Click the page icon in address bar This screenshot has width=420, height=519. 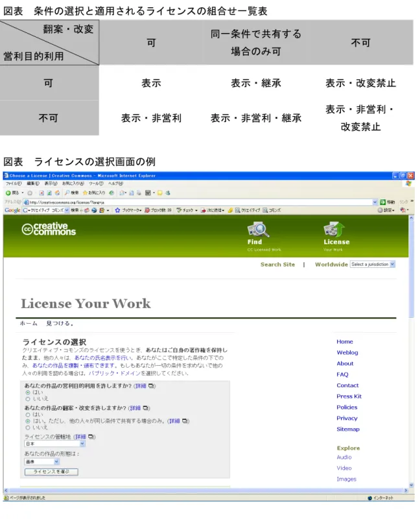click(27, 202)
